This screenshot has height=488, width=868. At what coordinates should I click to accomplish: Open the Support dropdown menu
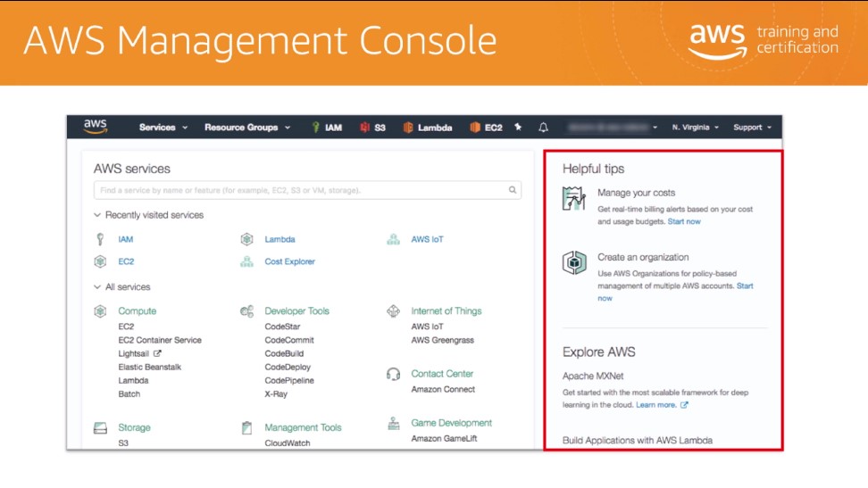(752, 128)
